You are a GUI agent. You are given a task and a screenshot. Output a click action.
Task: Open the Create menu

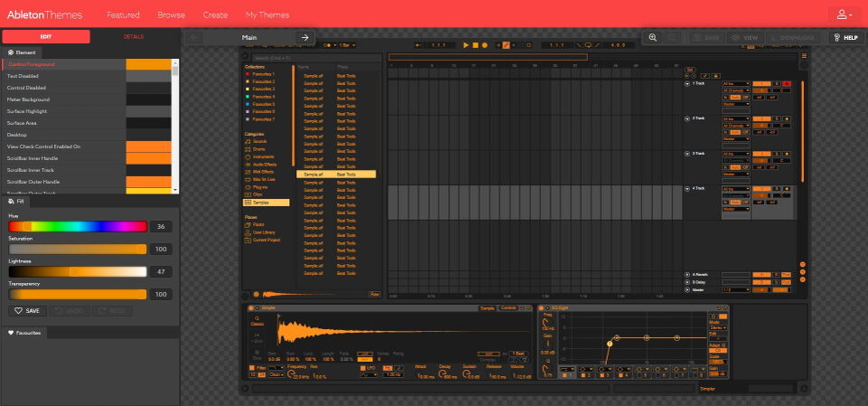[x=215, y=15]
